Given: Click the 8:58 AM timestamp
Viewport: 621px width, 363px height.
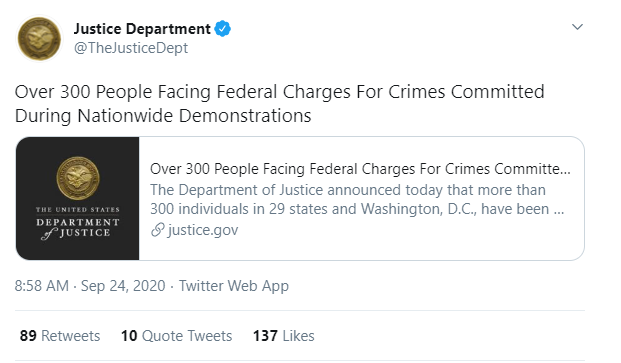Looking at the screenshot, I should [42, 285].
